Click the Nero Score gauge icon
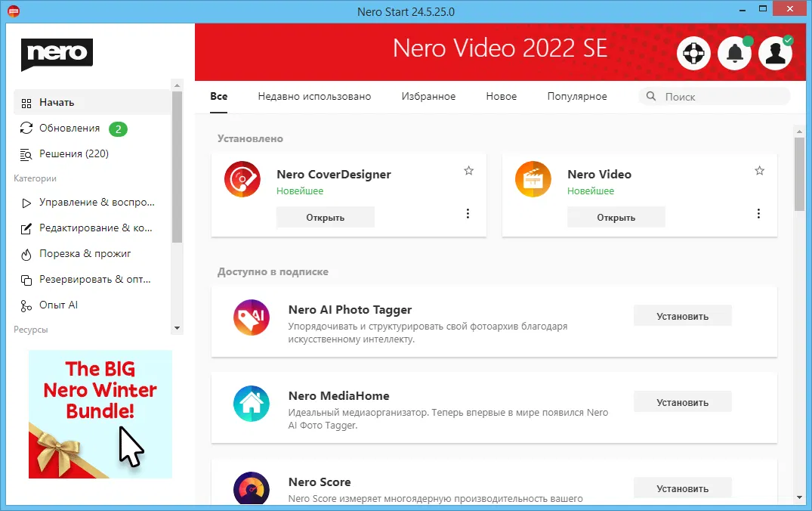The width and height of the screenshot is (812, 511). pos(252,488)
